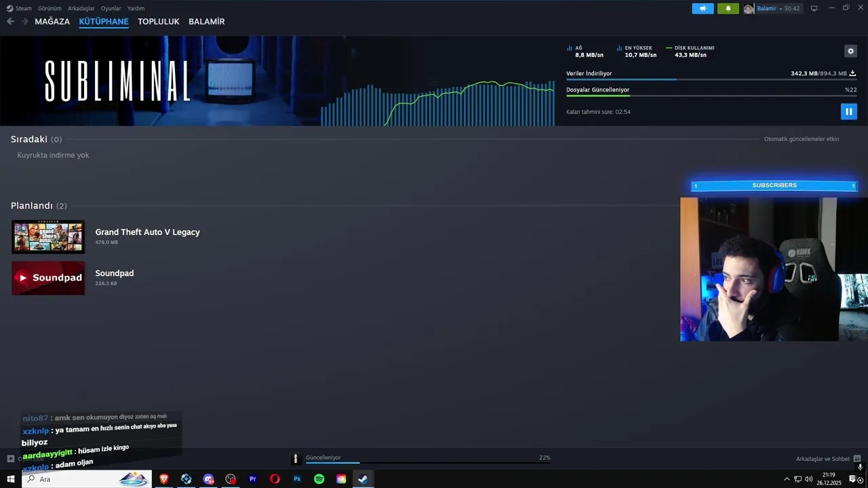Image resolution: width=868 pixels, height=488 pixels.
Task: Open the green notifications bell
Action: [x=728, y=8]
